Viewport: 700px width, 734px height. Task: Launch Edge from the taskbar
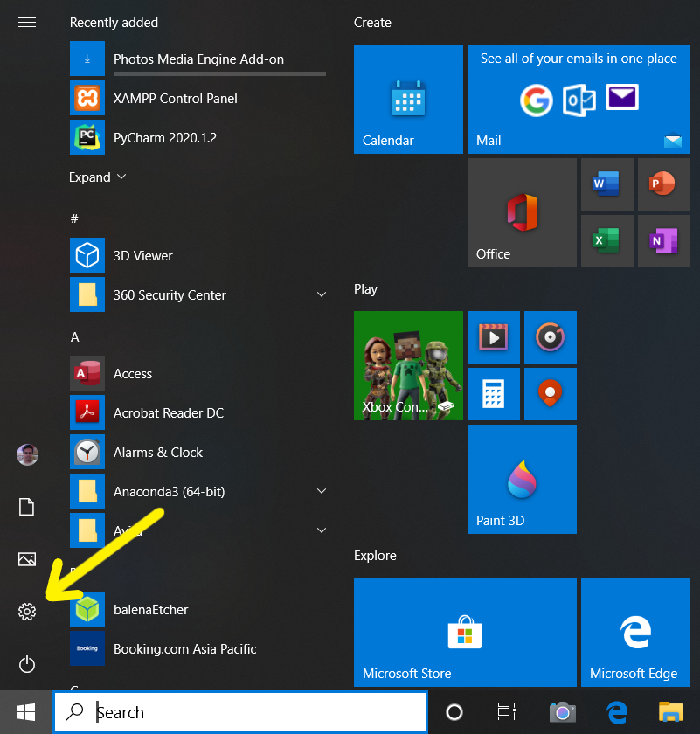(x=617, y=712)
